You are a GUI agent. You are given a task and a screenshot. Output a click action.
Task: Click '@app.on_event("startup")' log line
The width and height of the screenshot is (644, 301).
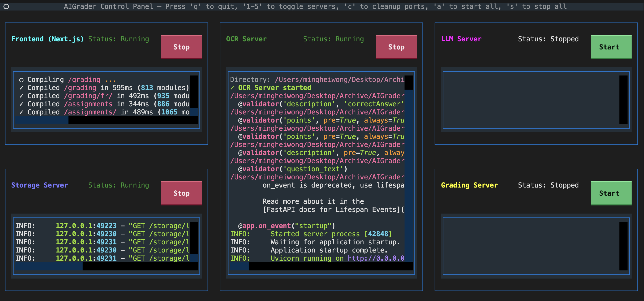(x=286, y=226)
